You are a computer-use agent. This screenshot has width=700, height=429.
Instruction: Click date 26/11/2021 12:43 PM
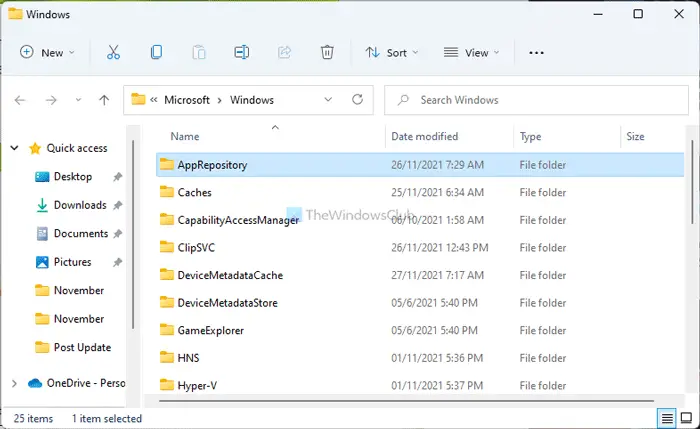click(440, 248)
